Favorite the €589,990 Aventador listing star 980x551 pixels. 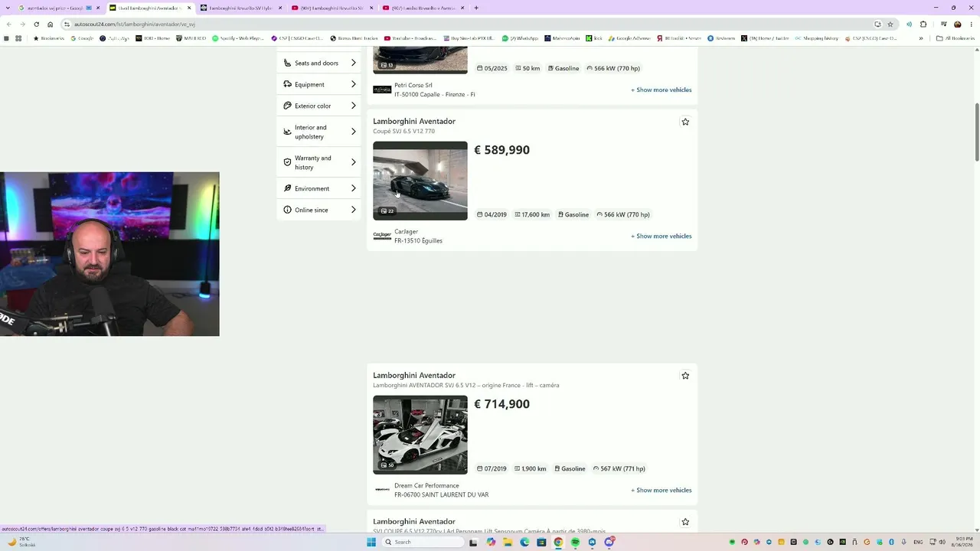(685, 122)
